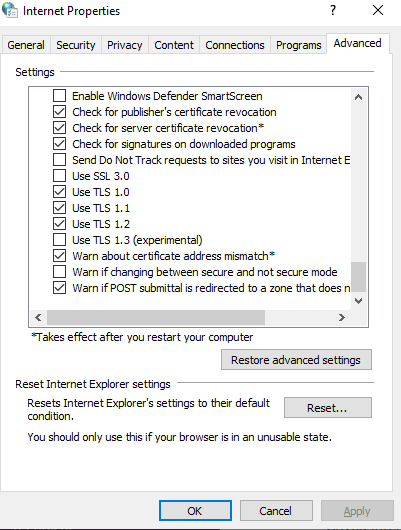Enable Windows Defender SmartScreen checkbox

coord(60,96)
